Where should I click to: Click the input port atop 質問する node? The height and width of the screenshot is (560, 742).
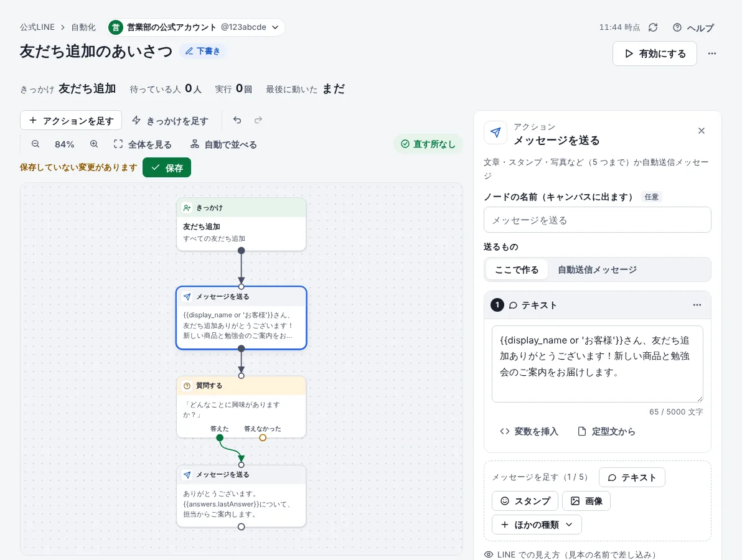pyautogui.click(x=242, y=376)
